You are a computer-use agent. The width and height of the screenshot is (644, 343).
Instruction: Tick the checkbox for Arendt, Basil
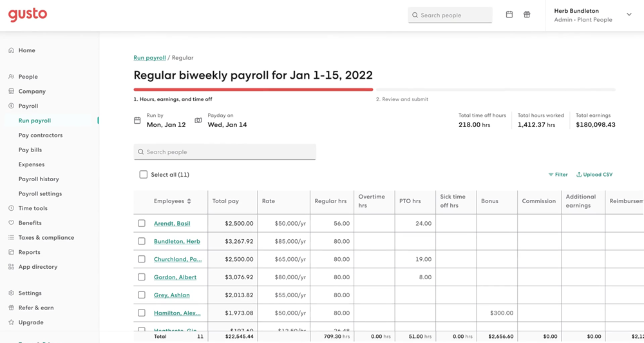click(x=142, y=224)
